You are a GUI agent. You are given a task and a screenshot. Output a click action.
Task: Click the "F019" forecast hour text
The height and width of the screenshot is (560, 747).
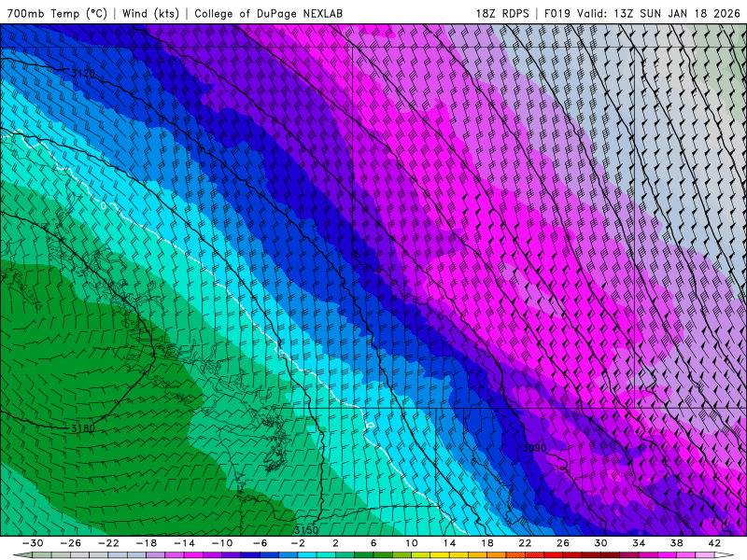(x=557, y=13)
